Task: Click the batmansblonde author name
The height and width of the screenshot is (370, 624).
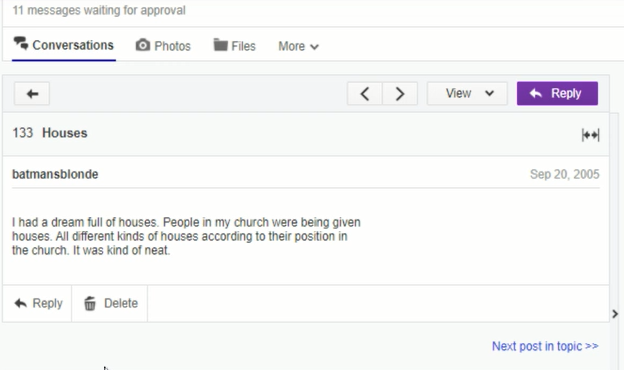Action: tap(55, 174)
